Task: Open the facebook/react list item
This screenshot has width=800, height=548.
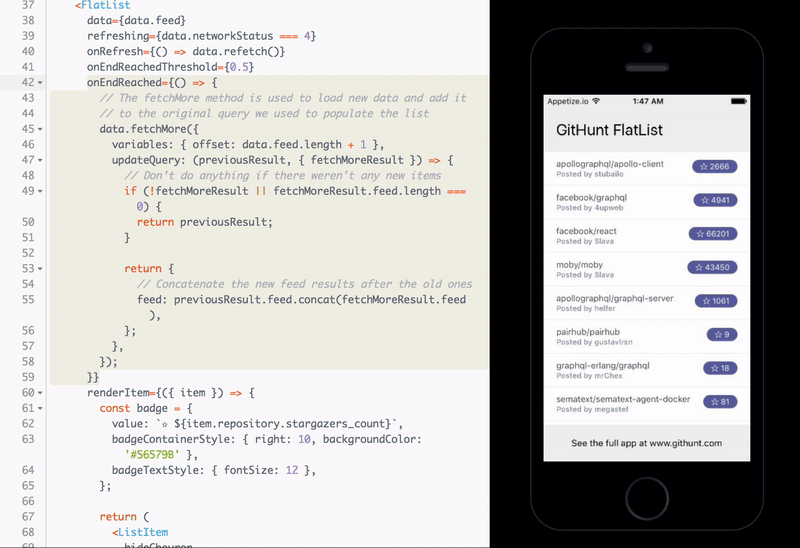Action: pyautogui.click(x=646, y=236)
